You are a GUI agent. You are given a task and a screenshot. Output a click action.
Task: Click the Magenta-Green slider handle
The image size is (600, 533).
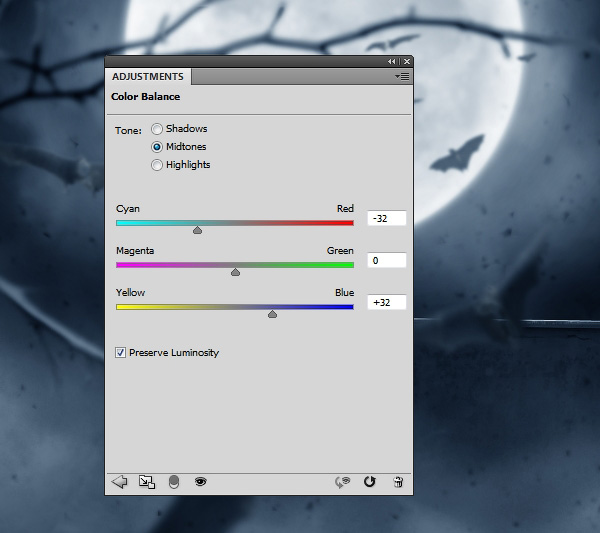[x=235, y=272]
